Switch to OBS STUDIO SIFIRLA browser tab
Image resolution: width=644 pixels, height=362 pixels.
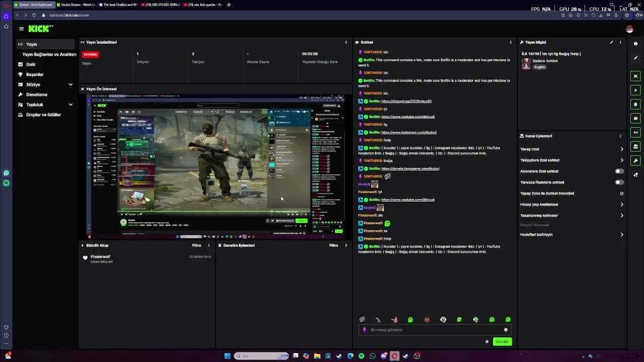160,5
